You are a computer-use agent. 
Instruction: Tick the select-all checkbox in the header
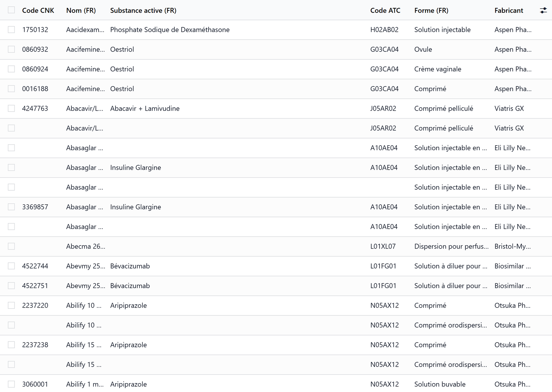pos(11,10)
